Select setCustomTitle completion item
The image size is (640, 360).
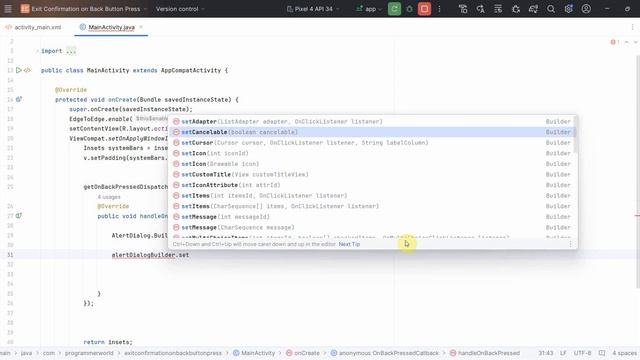coord(371,174)
